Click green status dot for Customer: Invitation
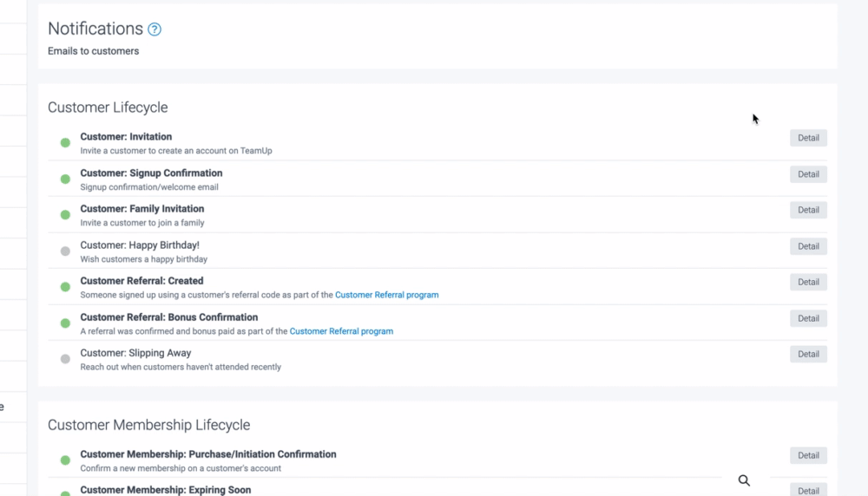 65,143
